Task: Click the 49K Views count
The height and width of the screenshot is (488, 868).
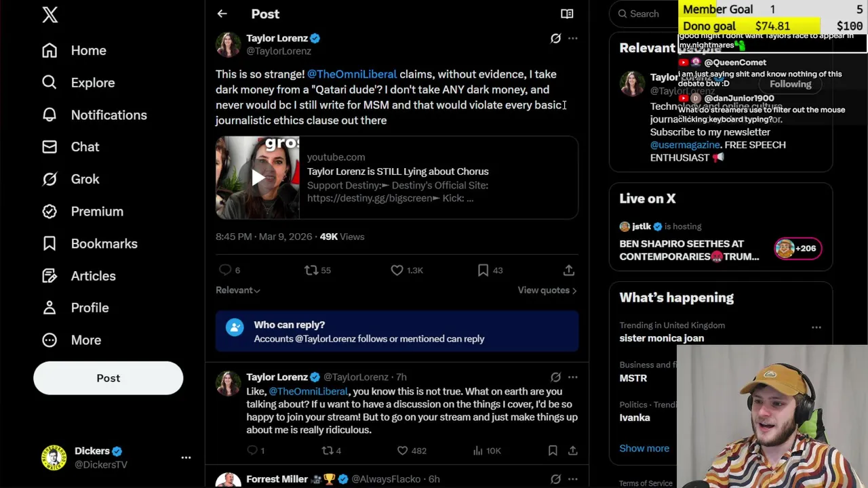Action: (x=342, y=237)
